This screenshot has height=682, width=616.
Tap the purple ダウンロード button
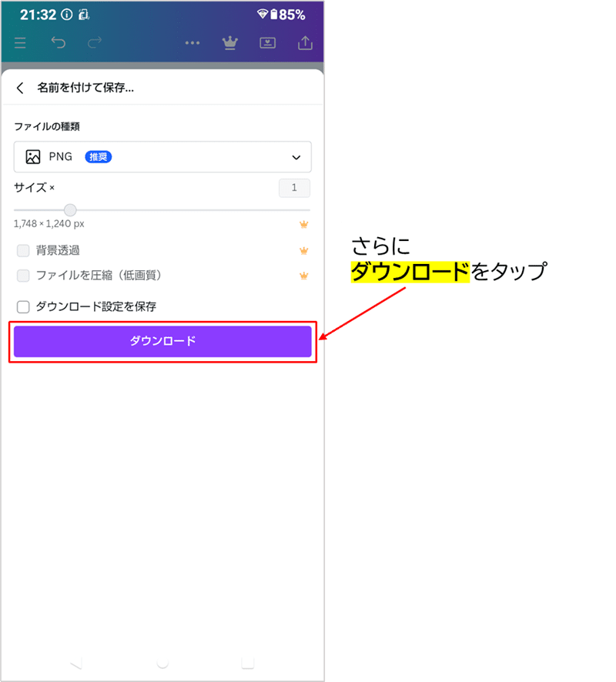click(x=162, y=342)
